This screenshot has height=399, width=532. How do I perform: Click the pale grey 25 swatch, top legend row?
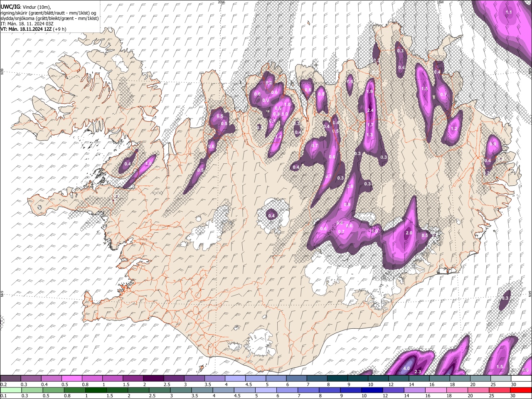tap(501, 379)
